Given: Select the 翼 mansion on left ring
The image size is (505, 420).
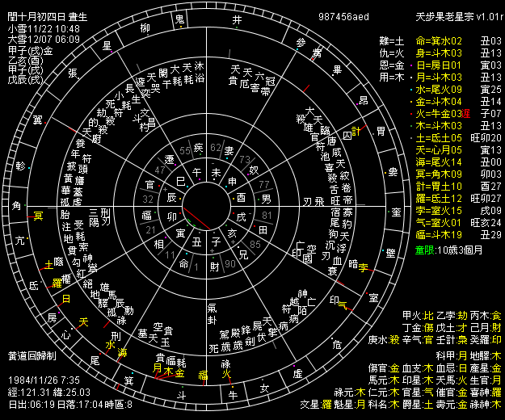Looking at the screenshot, I should pyautogui.click(x=37, y=120).
